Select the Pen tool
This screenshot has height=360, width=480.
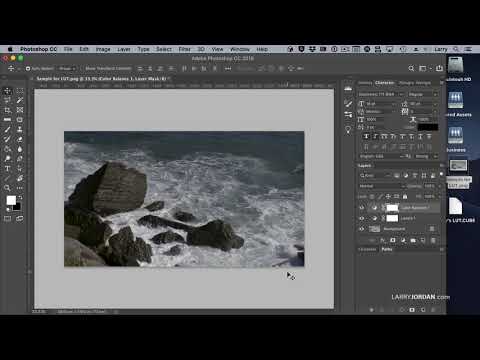click(x=20, y=159)
